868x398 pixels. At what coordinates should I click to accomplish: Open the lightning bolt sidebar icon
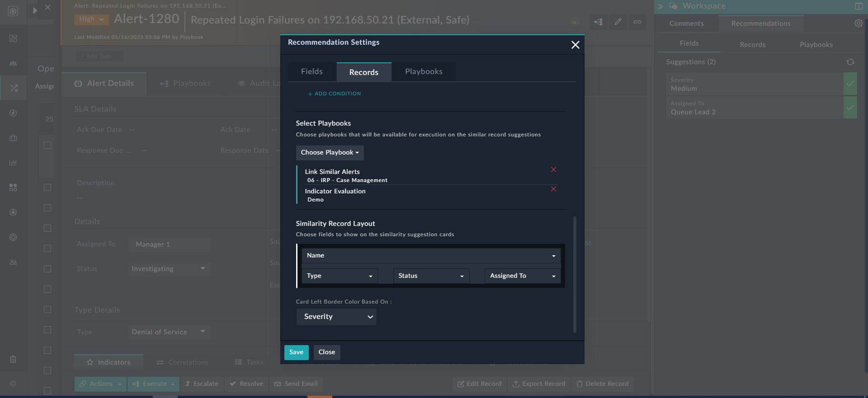(x=13, y=113)
